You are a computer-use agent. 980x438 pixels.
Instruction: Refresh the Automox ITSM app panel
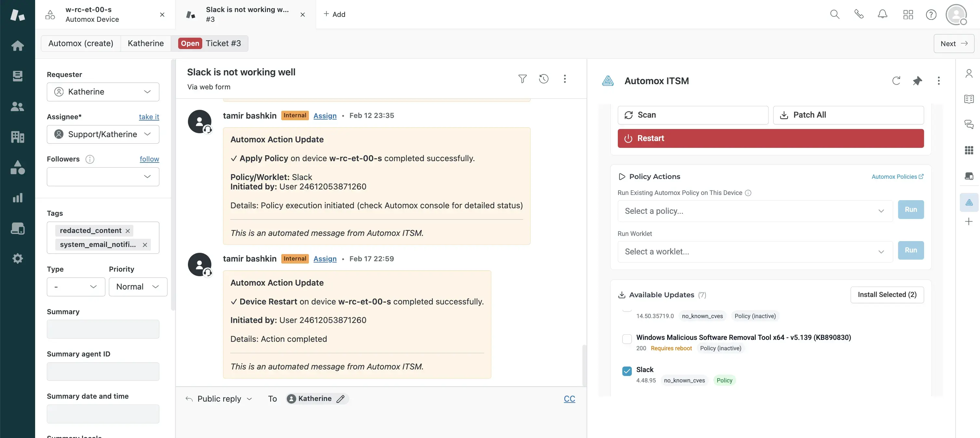896,81
